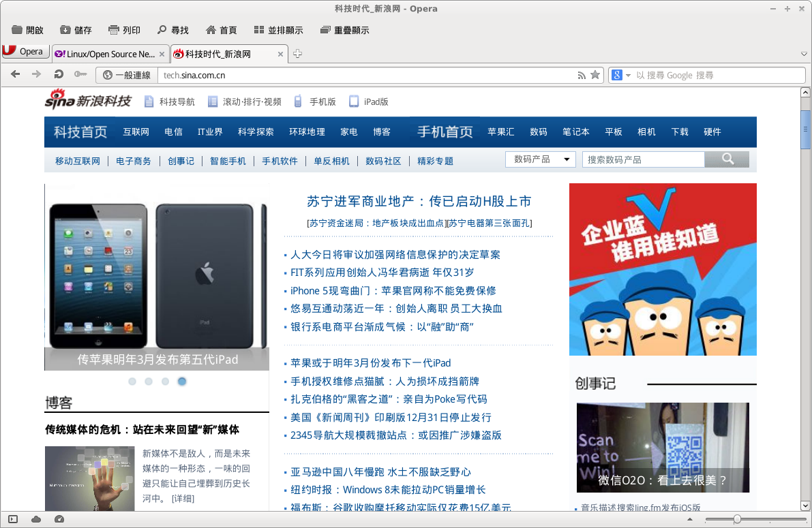This screenshot has height=528, width=812.
Task: Click the 列印 print toolbar button
Action: pyautogui.click(x=124, y=30)
